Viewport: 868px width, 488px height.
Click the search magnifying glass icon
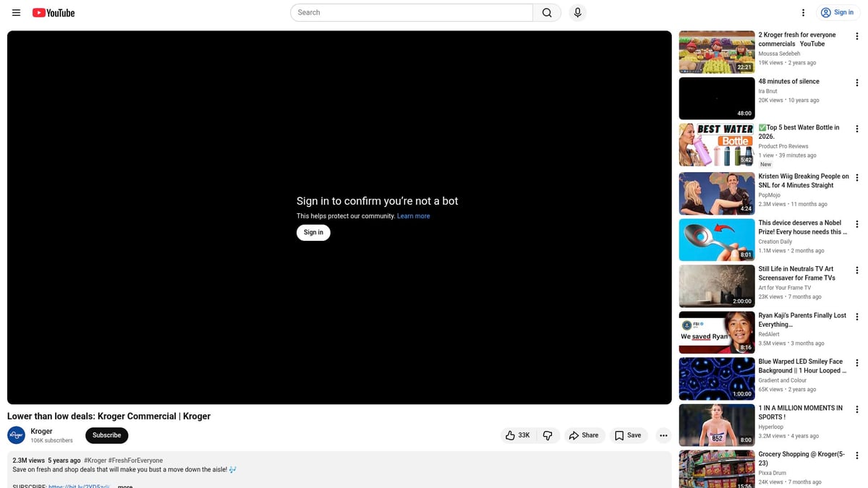tap(547, 12)
